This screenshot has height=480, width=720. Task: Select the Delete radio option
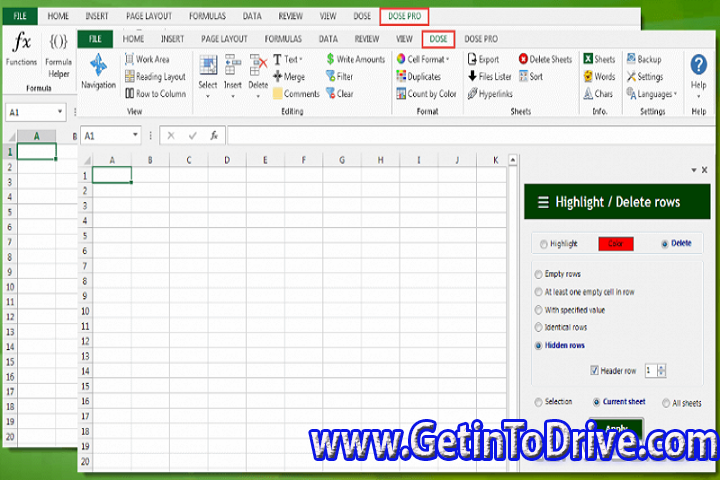(x=664, y=244)
